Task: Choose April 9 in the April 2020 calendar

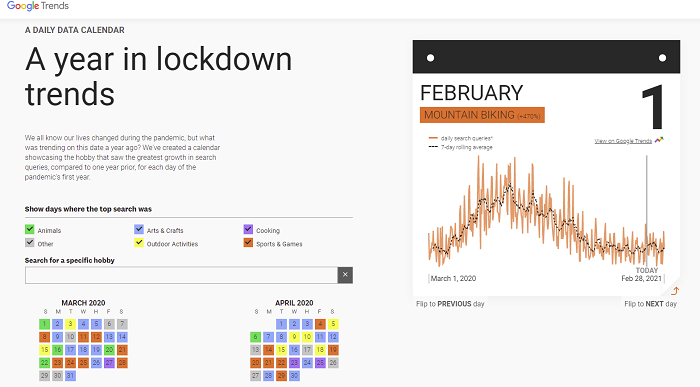Action: point(294,337)
